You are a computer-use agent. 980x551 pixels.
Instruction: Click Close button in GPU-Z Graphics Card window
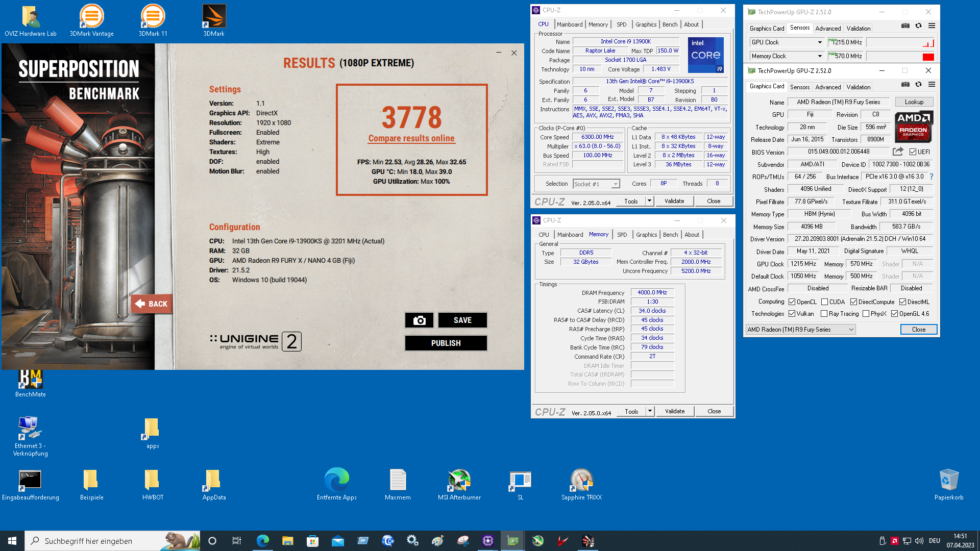[x=919, y=330]
